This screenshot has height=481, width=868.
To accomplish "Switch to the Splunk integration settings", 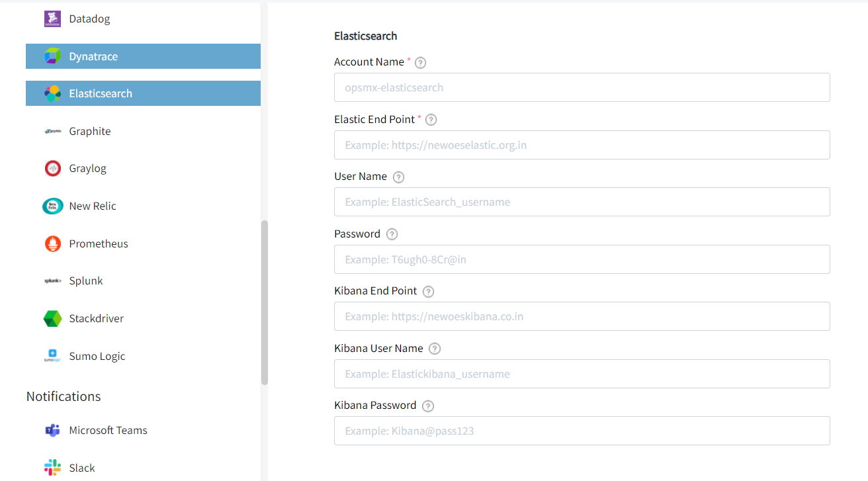I will coord(85,280).
